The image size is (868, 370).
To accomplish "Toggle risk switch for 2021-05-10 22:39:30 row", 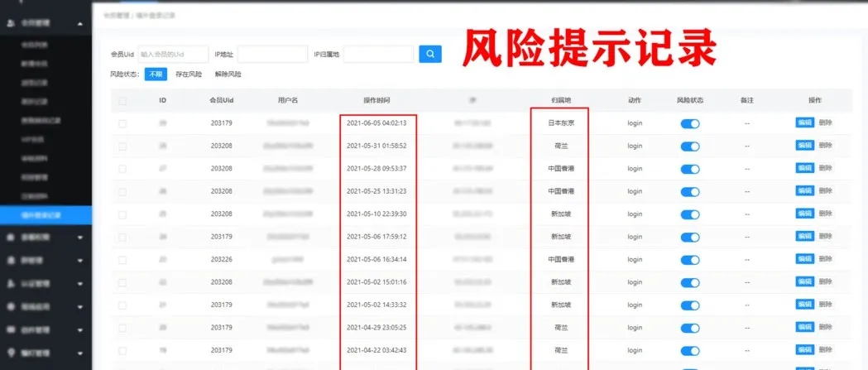I will coord(690,214).
